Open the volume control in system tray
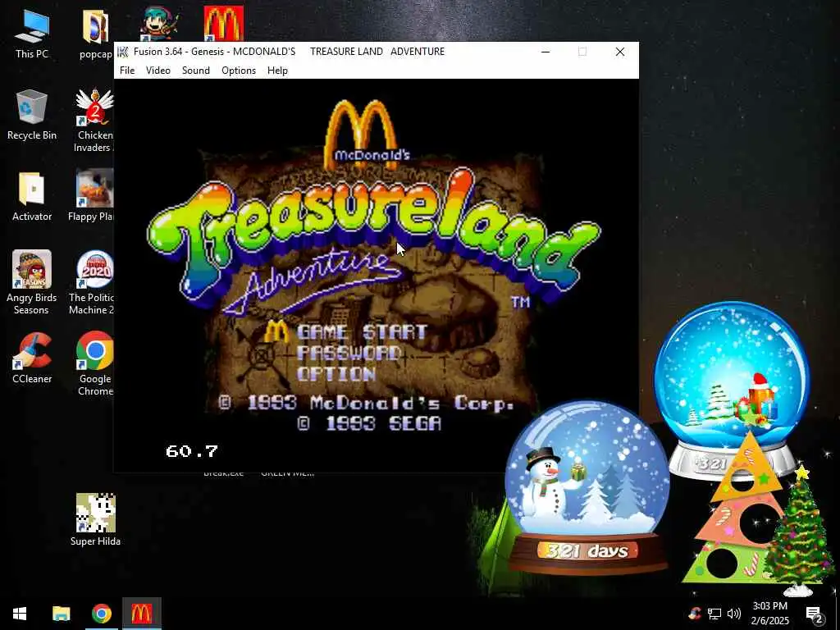 pos(734,614)
